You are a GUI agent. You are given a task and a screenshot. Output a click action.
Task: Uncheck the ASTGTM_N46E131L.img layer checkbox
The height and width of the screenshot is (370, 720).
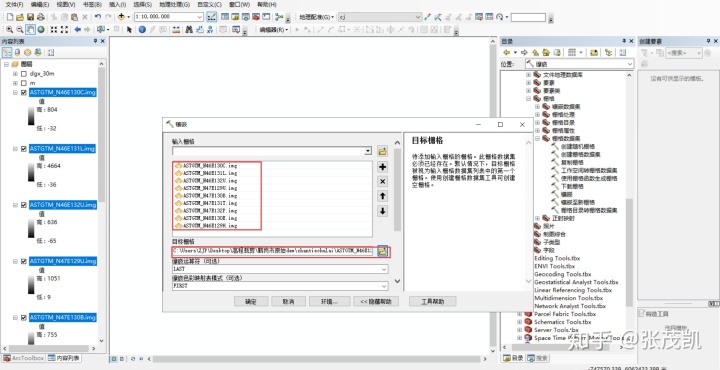pos(24,149)
